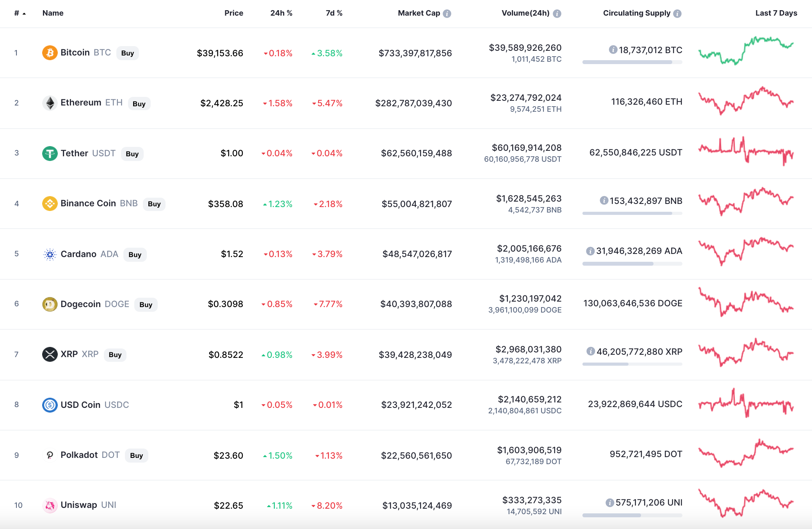Click the Buy button next to Ethereum
The width and height of the screenshot is (812, 529).
click(x=139, y=104)
